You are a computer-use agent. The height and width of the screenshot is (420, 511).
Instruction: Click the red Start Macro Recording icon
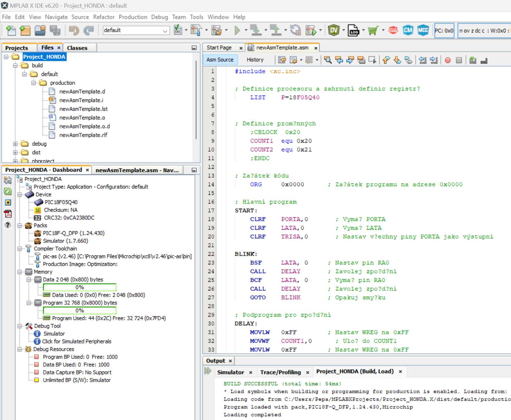tap(448, 60)
